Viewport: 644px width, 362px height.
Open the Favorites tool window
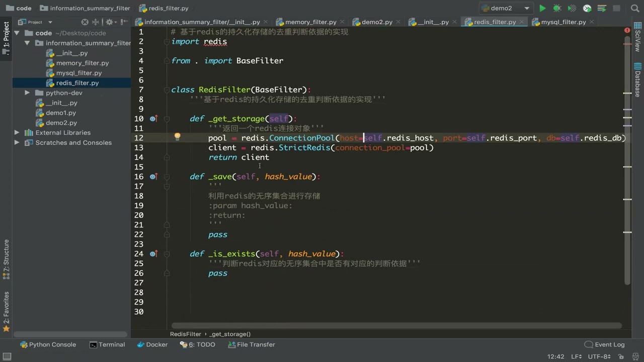click(6, 312)
